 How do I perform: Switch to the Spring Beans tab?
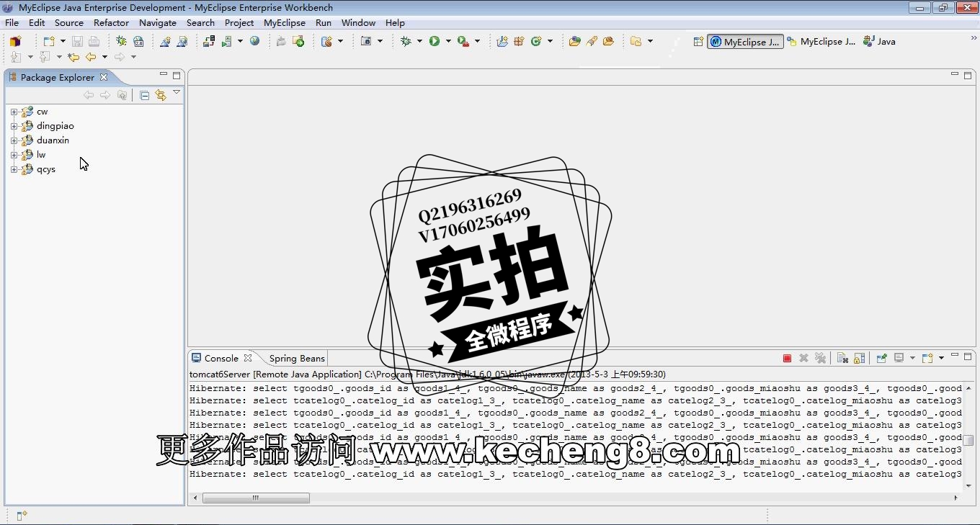297,358
